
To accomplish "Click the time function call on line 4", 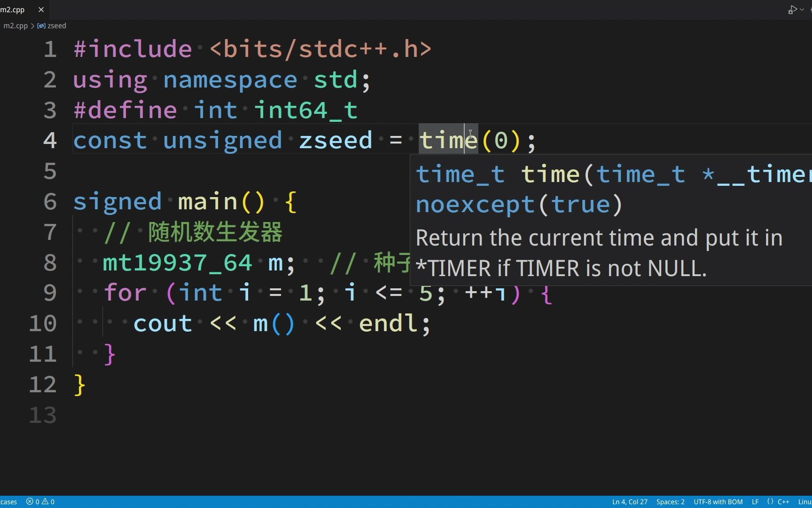I will pos(448,140).
